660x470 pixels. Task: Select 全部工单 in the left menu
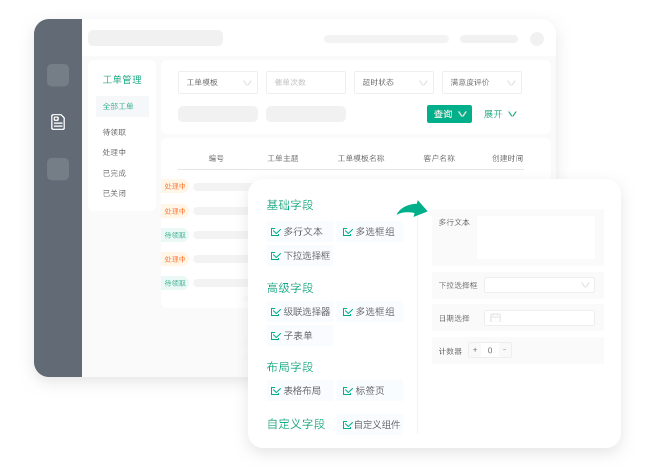point(118,106)
